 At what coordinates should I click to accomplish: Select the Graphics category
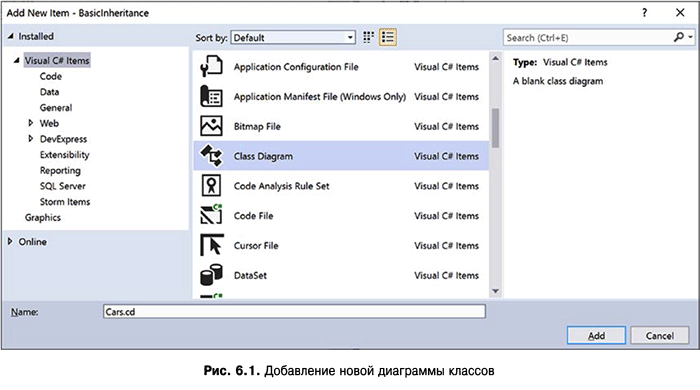point(43,218)
